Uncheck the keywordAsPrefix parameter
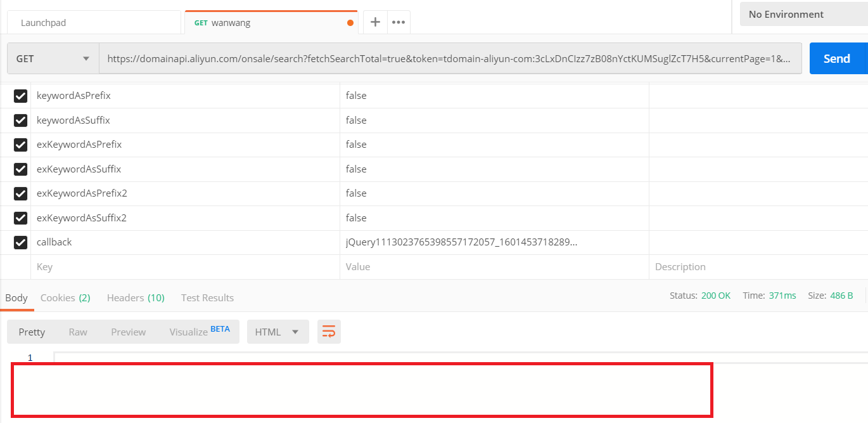 click(20, 96)
